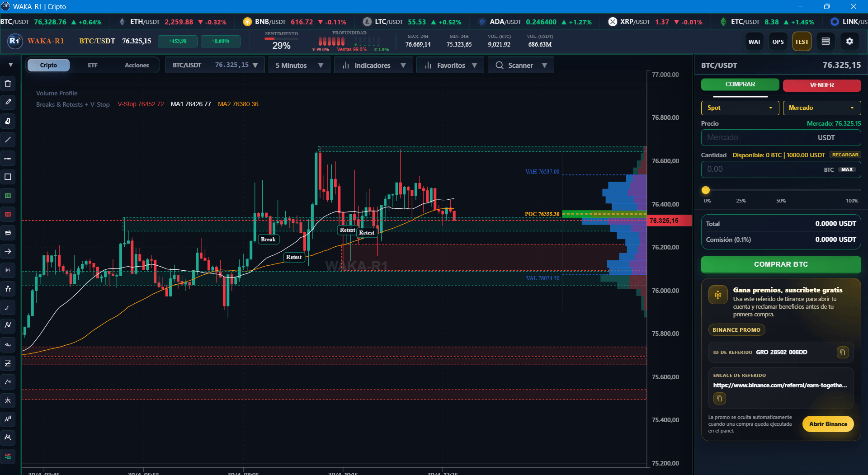
Task: Select the VENDER order tab
Action: (822, 85)
